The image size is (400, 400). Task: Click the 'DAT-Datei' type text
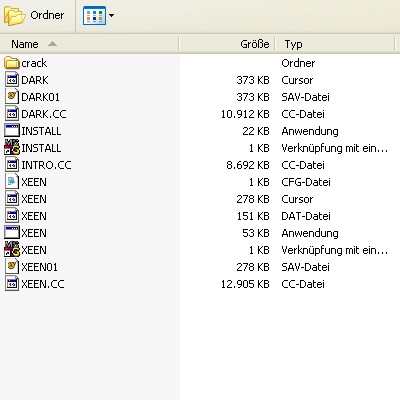(306, 216)
